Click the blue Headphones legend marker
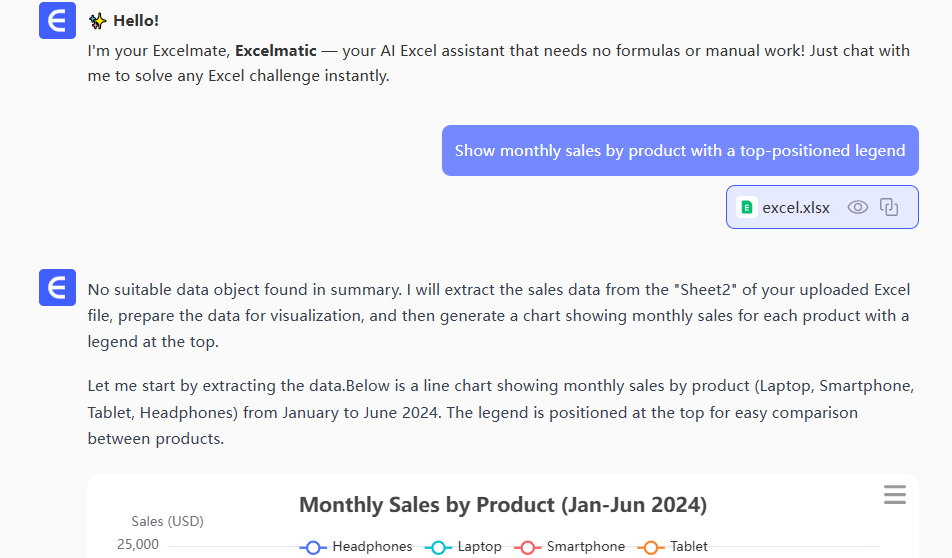This screenshot has height=558, width=952. tap(313, 547)
